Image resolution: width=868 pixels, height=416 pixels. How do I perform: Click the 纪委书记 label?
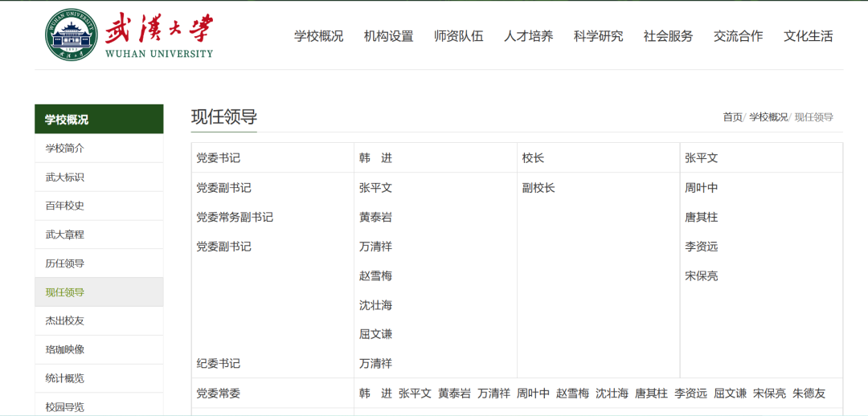(218, 364)
